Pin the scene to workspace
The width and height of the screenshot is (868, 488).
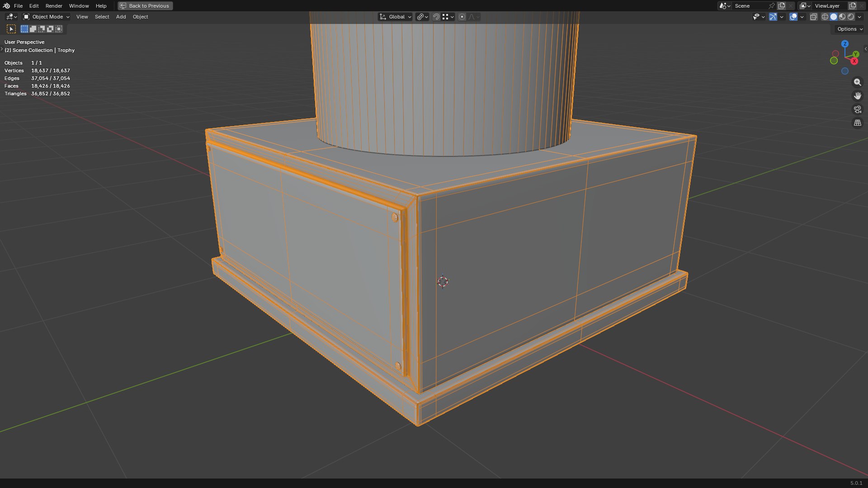tap(772, 6)
